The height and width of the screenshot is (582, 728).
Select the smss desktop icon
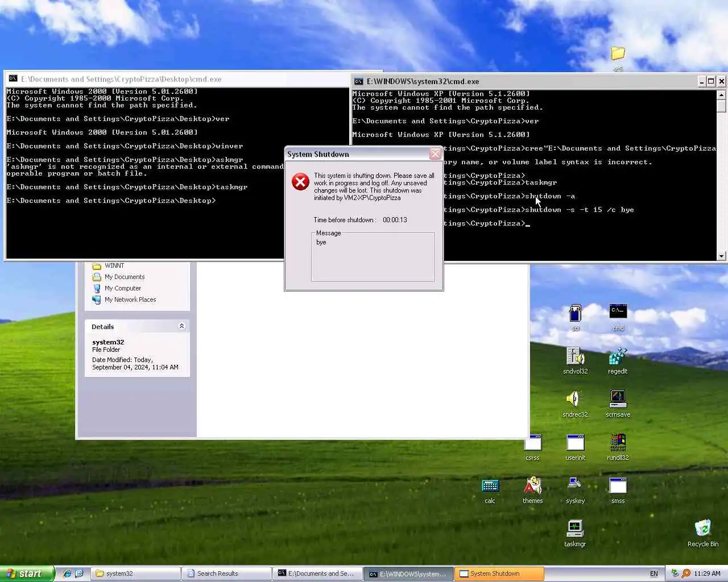click(x=618, y=490)
